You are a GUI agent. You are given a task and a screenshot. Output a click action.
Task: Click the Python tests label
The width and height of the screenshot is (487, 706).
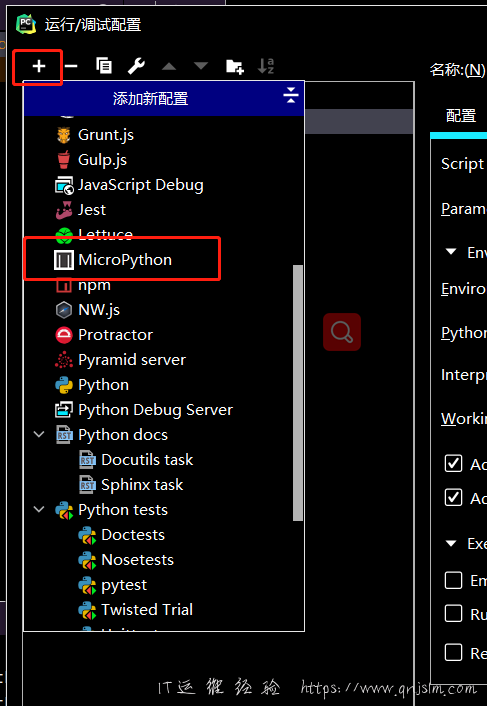123,510
